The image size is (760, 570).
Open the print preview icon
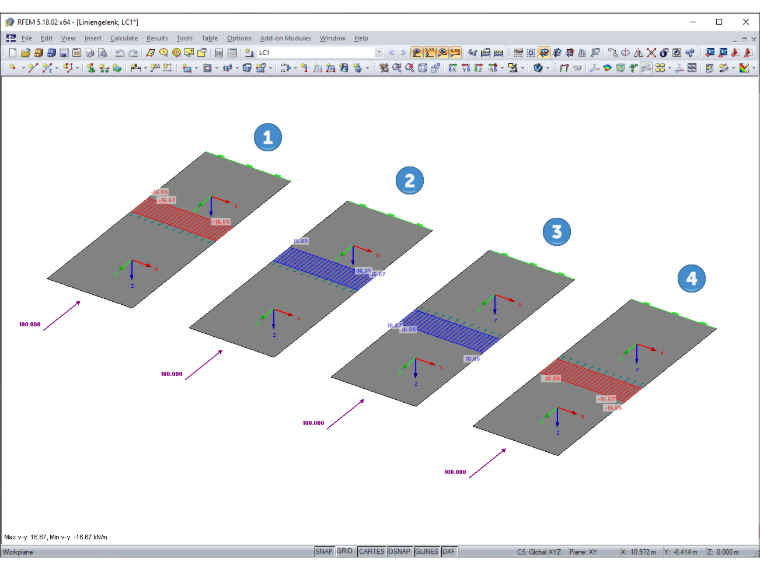click(102, 52)
